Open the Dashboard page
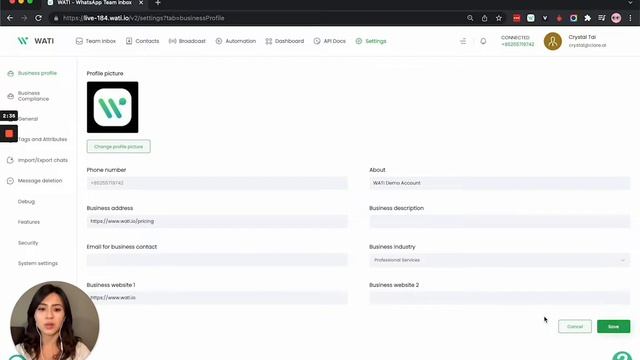The height and width of the screenshot is (360, 640). [285, 41]
